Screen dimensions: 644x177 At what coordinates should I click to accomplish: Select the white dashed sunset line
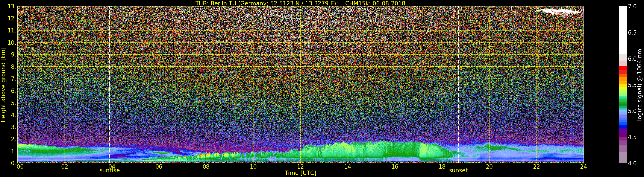[459, 85]
